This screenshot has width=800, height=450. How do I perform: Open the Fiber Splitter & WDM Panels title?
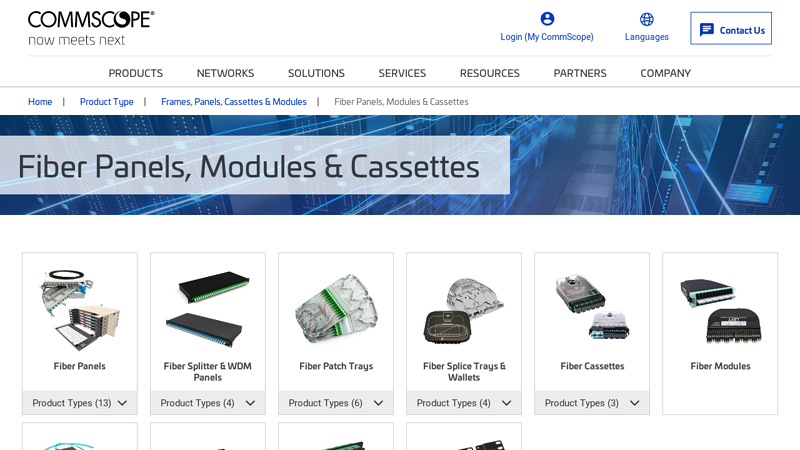[x=208, y=371]
